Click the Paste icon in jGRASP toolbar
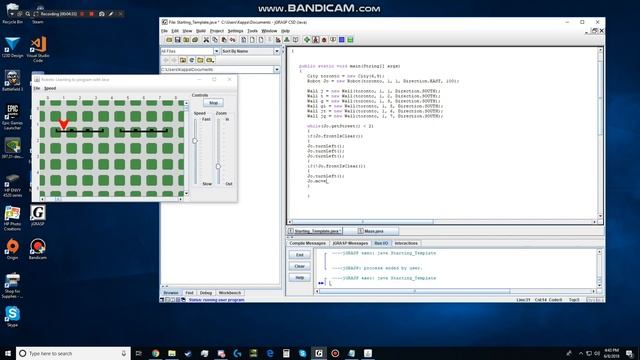Viewport: 640px width, 360px height. click(224, 40)
